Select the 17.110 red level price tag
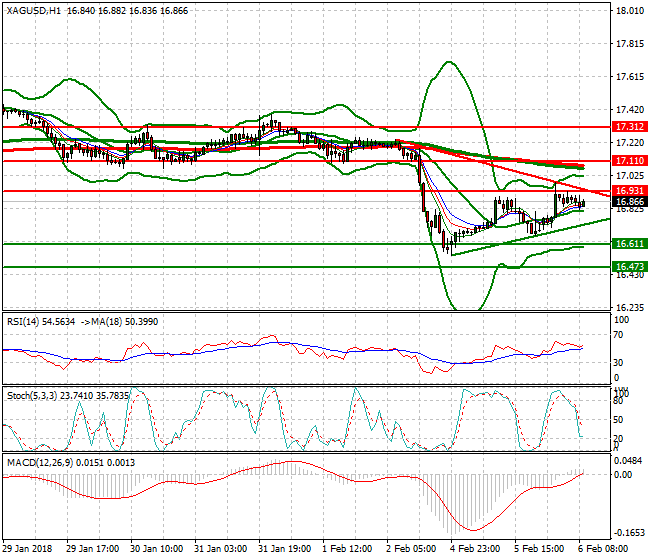The width and height of the screenshot is (650, 560). click(x=629, y=160)
